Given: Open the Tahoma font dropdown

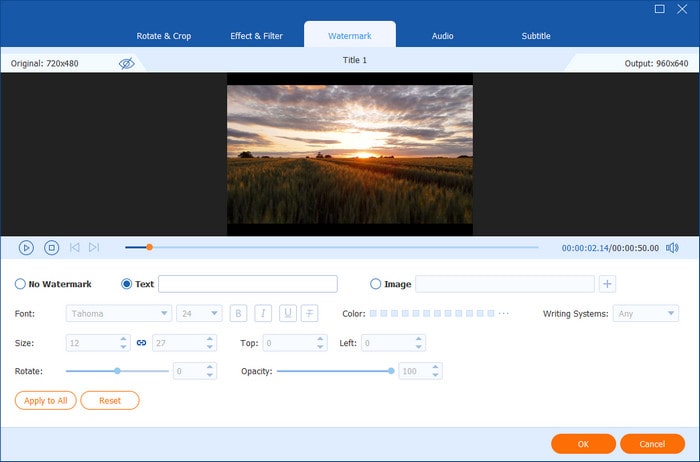Looking at the screenshot, I should [x=118, y=313].
